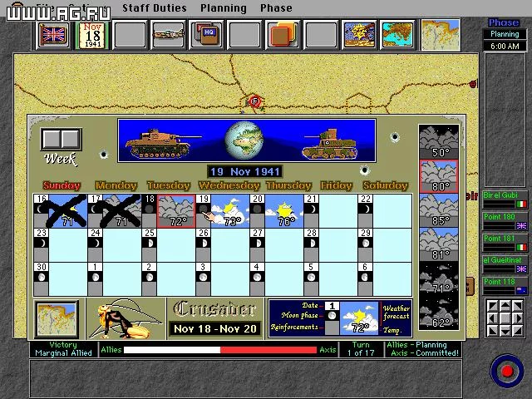The height and width of the screenshot is (399, 532).
Task: Select Friday the 21st calendar cell
Action: click(x=331, y=211)
